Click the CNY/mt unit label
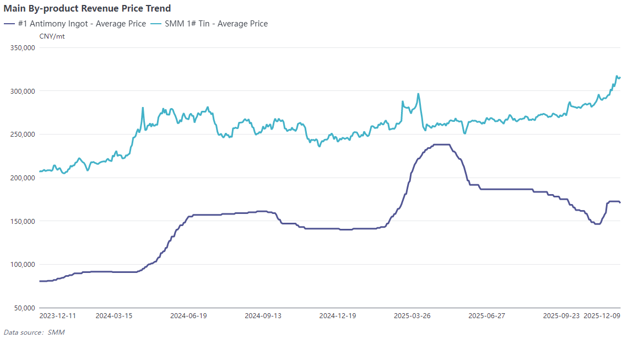 point(51,36)
